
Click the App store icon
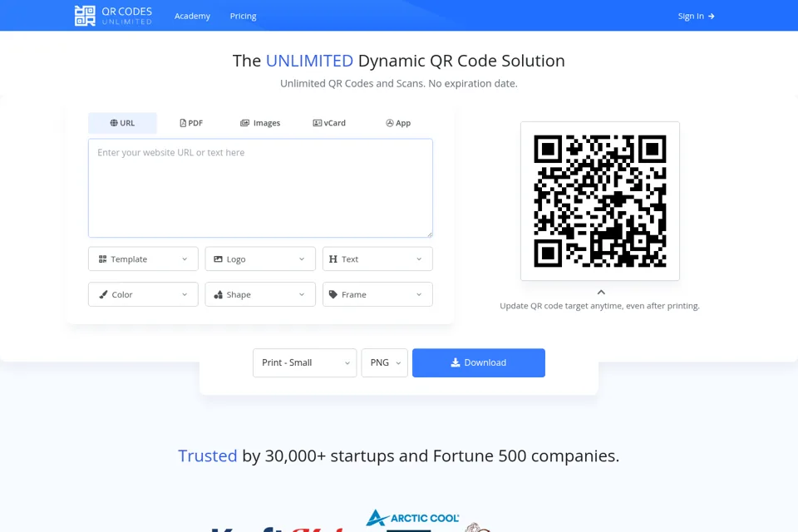[x=389, y=123]
